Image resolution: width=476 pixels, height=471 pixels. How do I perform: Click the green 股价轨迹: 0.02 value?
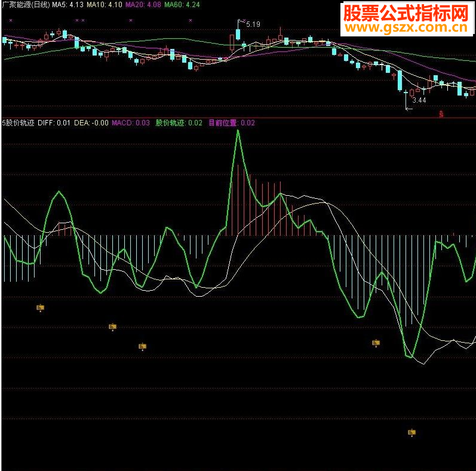(179, 122)
